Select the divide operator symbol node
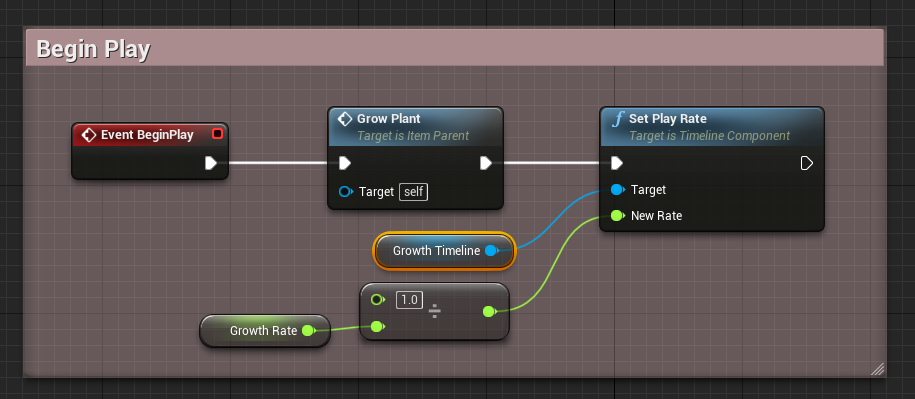 [435, 312]
